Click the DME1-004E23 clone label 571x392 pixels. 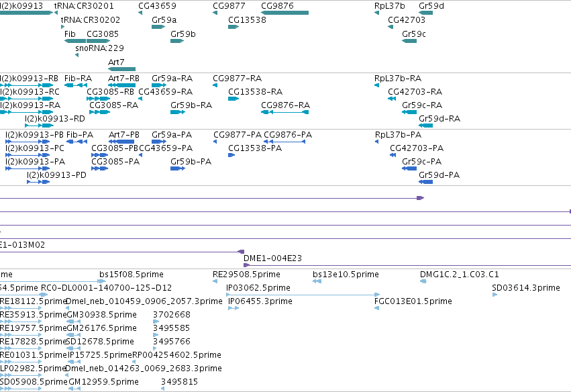[273, 258]
